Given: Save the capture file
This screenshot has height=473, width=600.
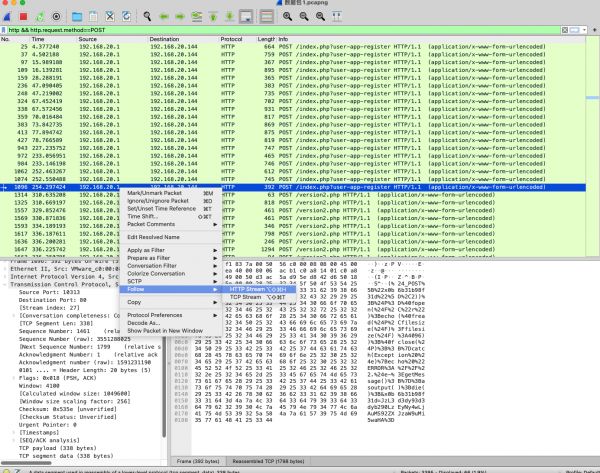Looking at the screenshot, I should coord(93,16).
